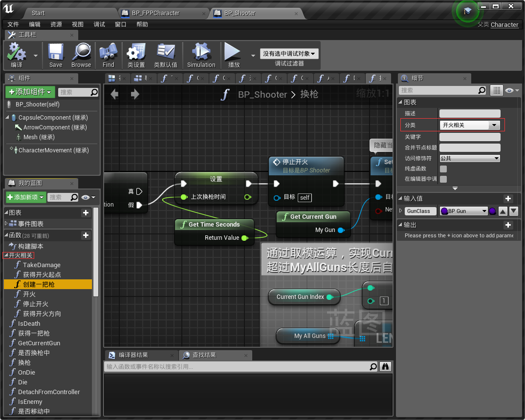Click the Details property matrix icon
Image resolution: width=525 pixels, height=420 pixels.
click(x=497, y=90)
